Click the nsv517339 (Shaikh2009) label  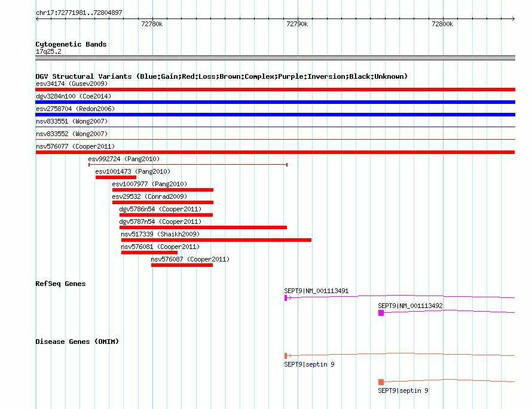coord(160,234)
